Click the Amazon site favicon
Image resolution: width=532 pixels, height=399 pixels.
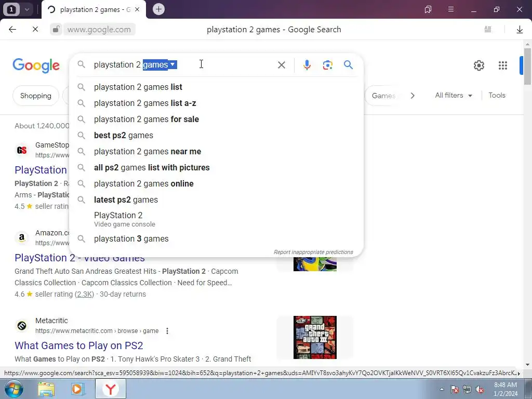(x=22, y=238)
